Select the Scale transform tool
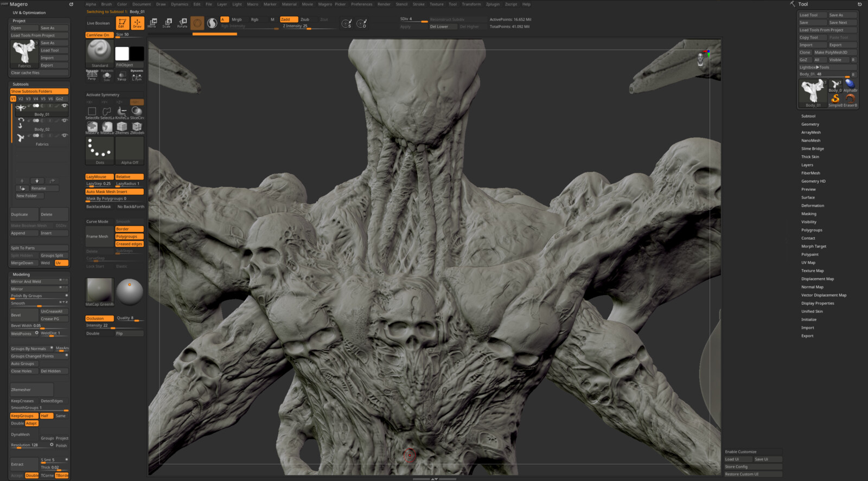The width and height of the screenshot is (868, 481). tap(167, 23)
